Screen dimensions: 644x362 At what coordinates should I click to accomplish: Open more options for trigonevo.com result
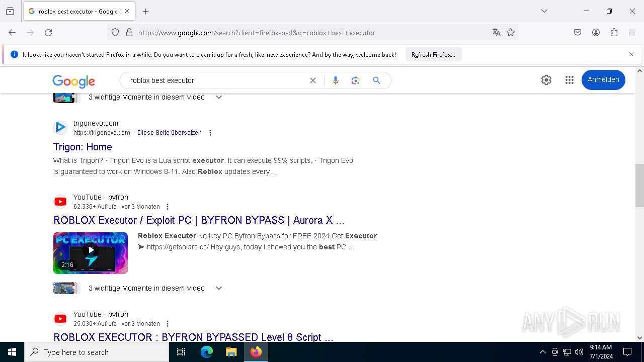[x=210, y=133]
